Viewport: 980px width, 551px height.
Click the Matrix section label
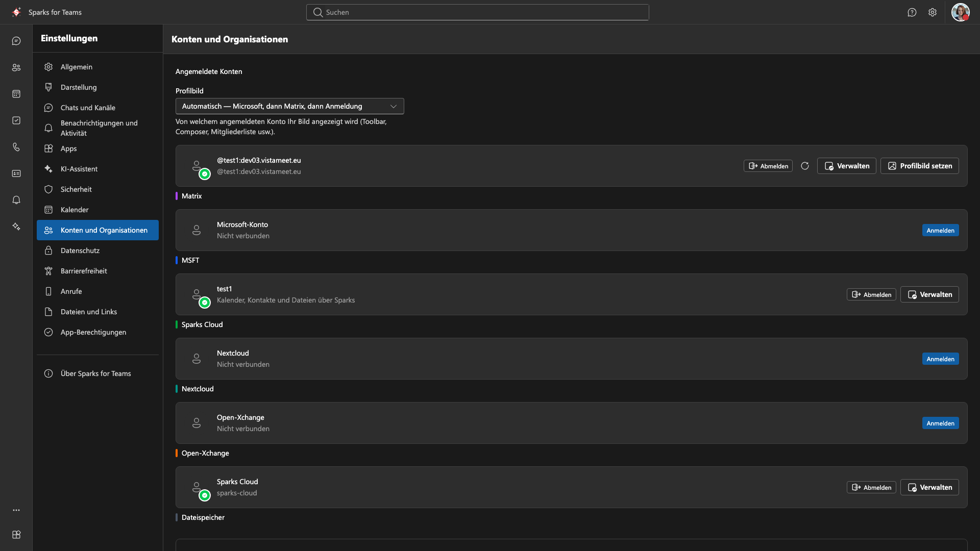pyautogui.click(x=192, y=196)
